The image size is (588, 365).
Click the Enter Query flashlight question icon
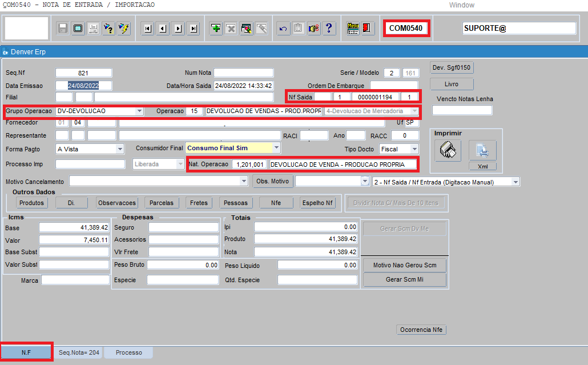(108, 29)
